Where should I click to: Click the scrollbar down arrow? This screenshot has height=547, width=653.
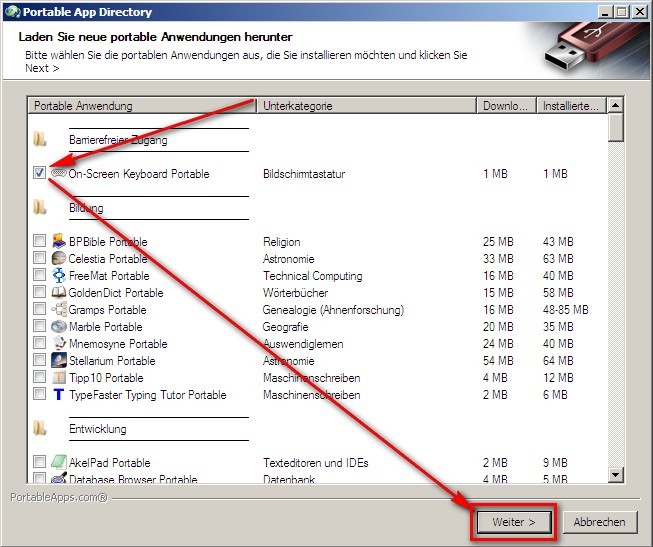tap(616, 475)
